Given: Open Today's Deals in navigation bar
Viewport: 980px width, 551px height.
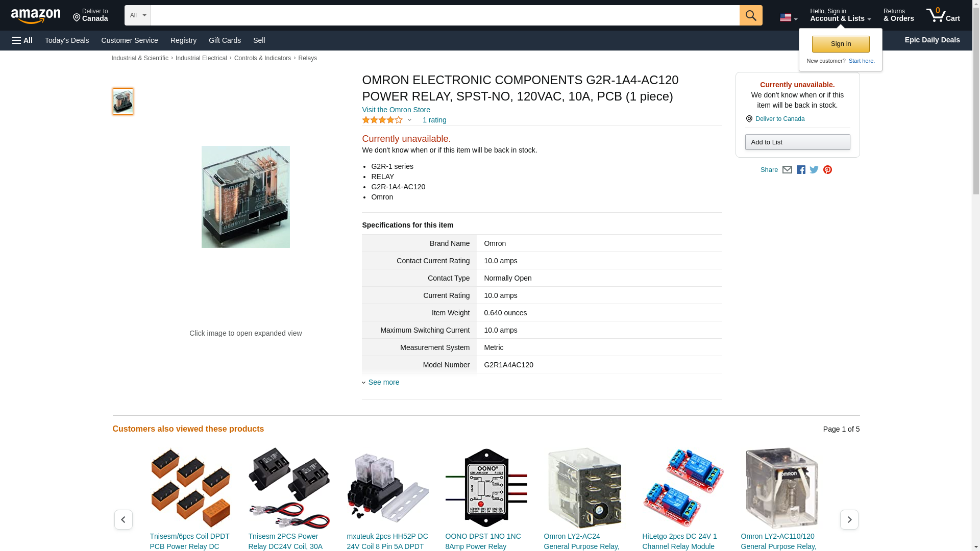Looking at the screenshot, I should [x=67, y=40].
